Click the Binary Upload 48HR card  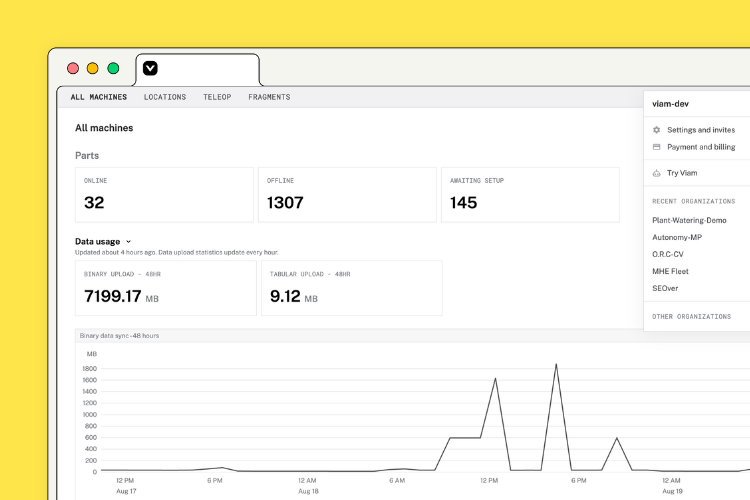click(165, 288)
